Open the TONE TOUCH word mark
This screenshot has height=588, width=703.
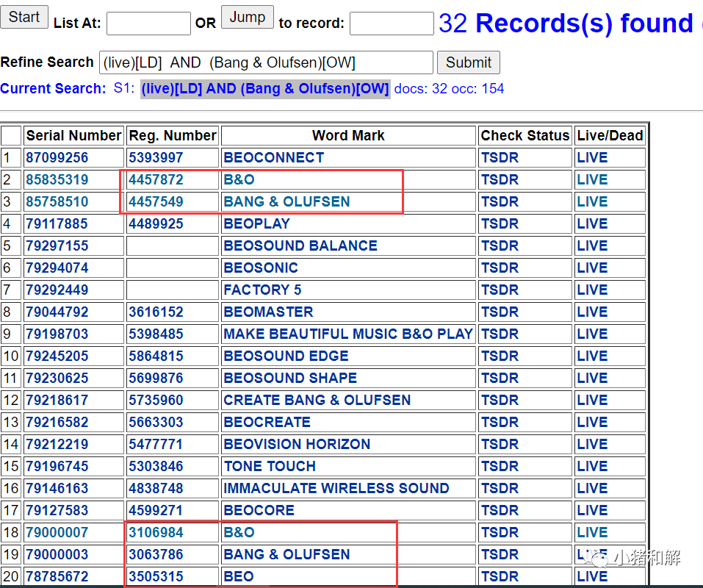(270, 466)
